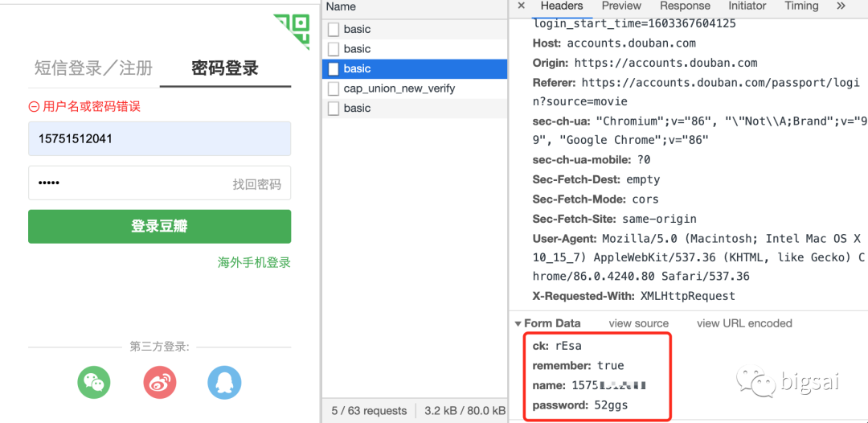Click the Name column header

pos(341,6)
